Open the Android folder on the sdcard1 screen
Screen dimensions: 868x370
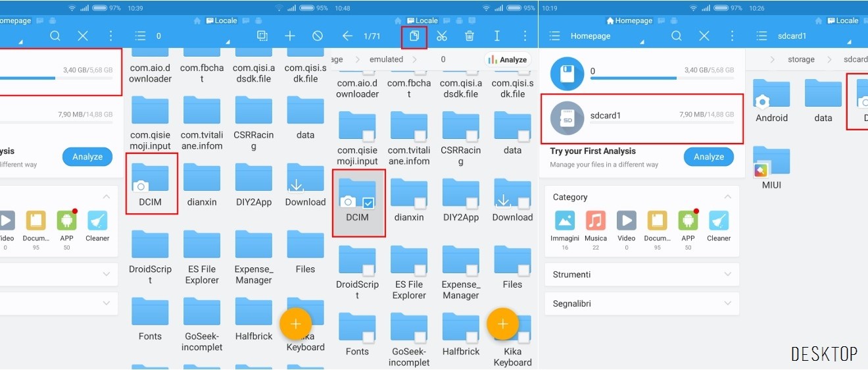(771, 93)
